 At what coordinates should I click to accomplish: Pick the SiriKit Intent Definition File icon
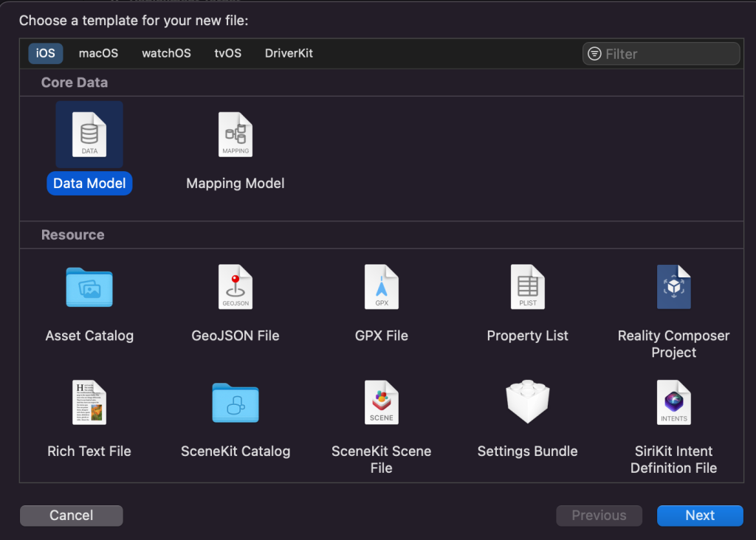point(673,402)
